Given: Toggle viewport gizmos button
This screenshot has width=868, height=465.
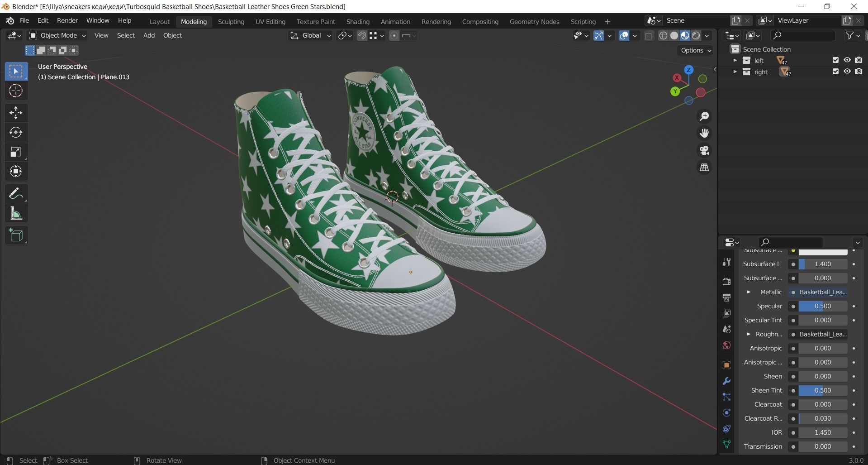Looking at the screenshot, I should point(598,36).
